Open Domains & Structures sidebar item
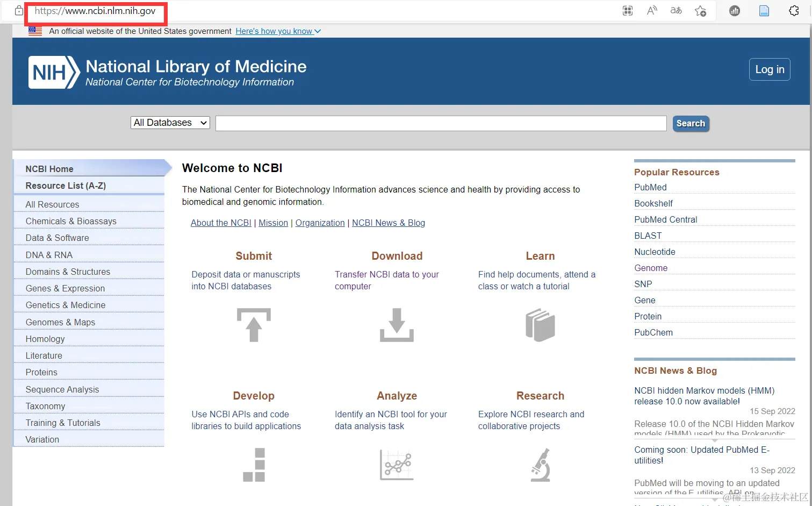 89,272
